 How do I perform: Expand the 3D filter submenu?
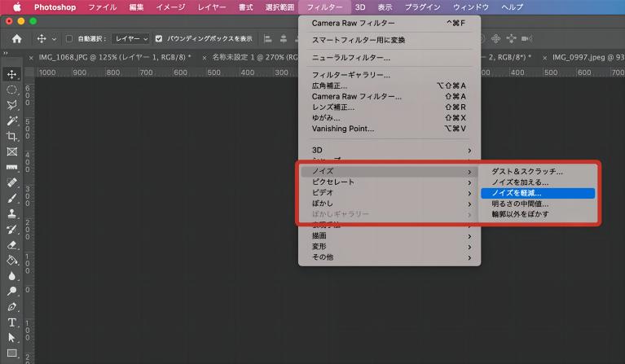(390, 150)
